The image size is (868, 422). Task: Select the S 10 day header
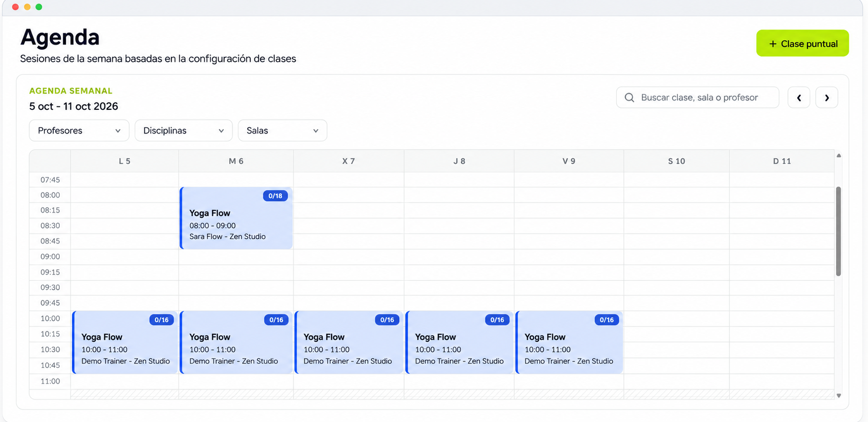click(x=677, y=161)
